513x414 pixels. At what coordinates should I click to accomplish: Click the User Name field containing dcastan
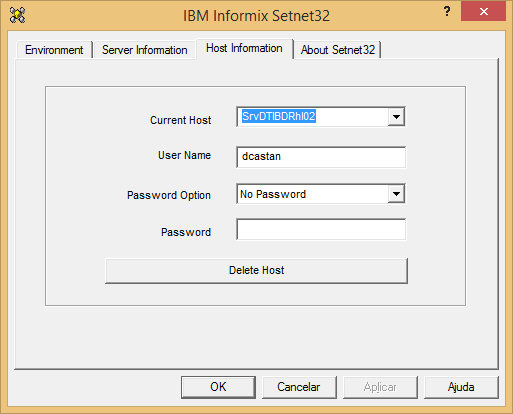(x=321, y=157)
